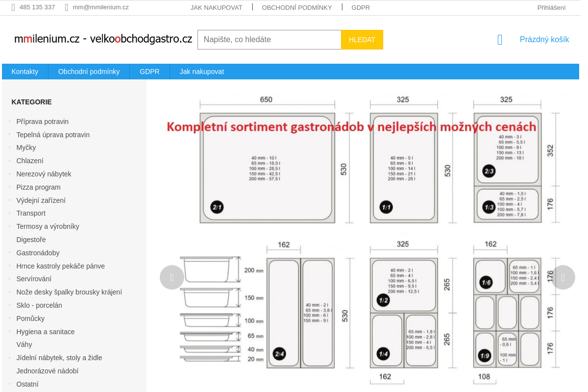Open OBCHODNÍ PODMÍNKY in top bar

(297, 7)
